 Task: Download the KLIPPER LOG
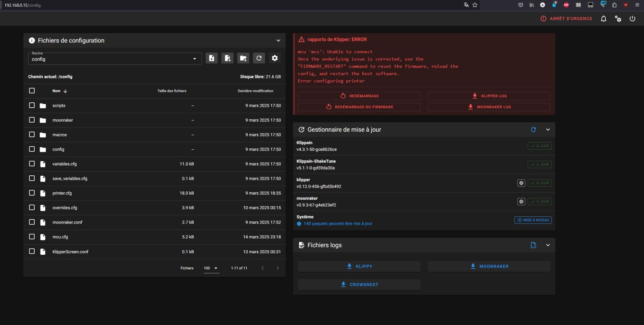coord(489,96)
